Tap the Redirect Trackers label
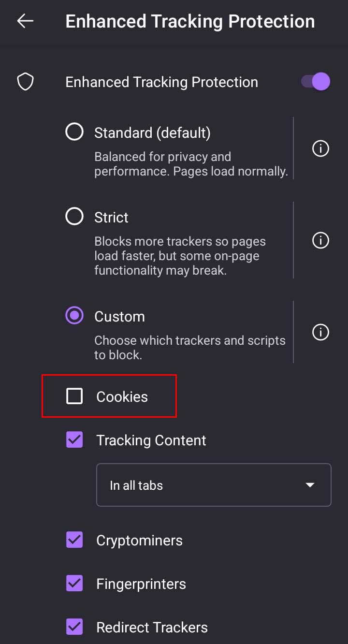This screenshot has width=348, height=644. (152, 627)
